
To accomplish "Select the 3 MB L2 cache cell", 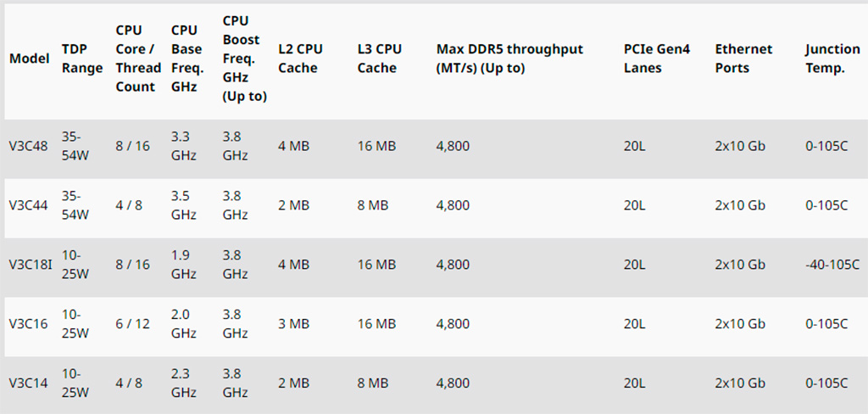I will pyautogui.click(x=294, y=324).
